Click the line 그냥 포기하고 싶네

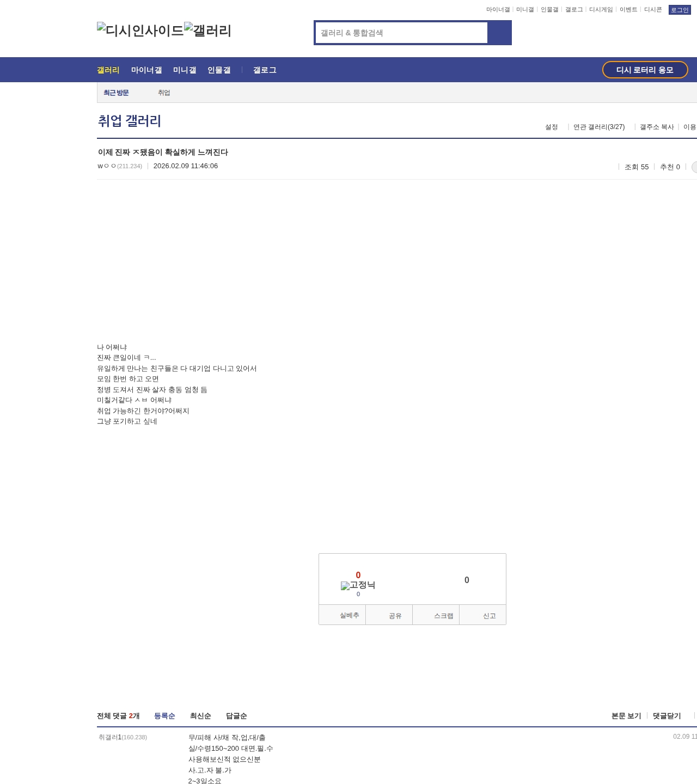tap(127, 421)
